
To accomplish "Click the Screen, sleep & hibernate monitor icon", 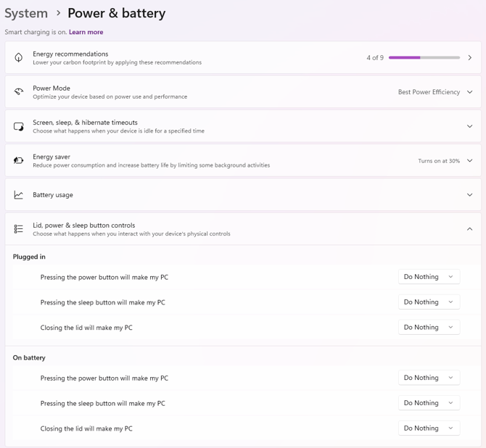I will coord(19,126).
